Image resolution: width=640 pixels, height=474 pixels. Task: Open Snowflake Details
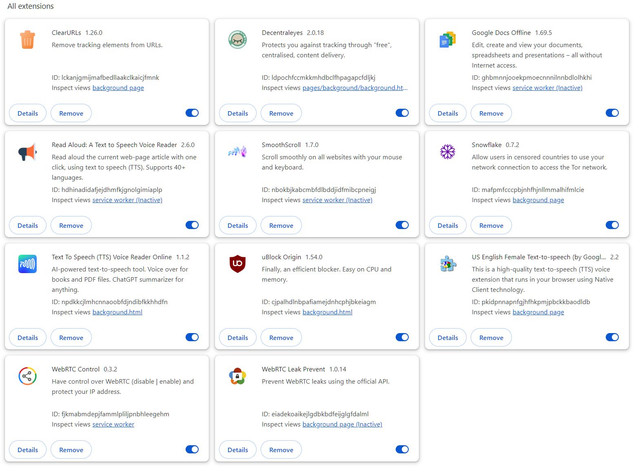(448, 225)
